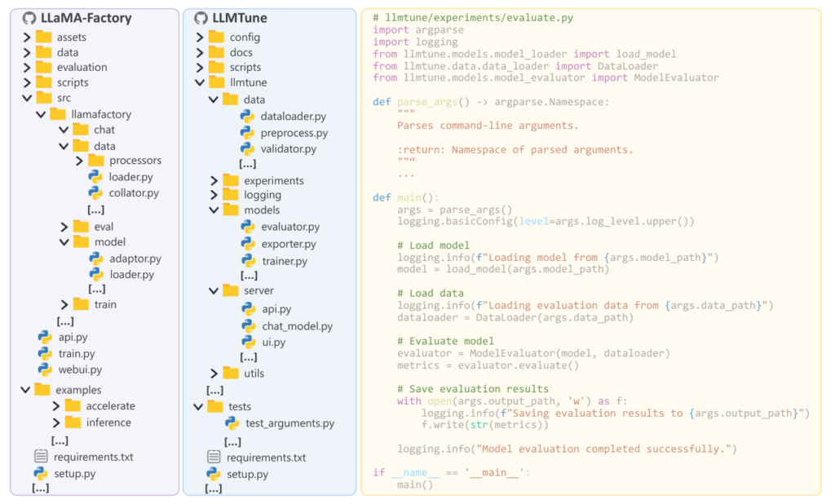Select the Python icon for evaluator.py
This screenshot has width=835, height=504.
coord(246,227)
